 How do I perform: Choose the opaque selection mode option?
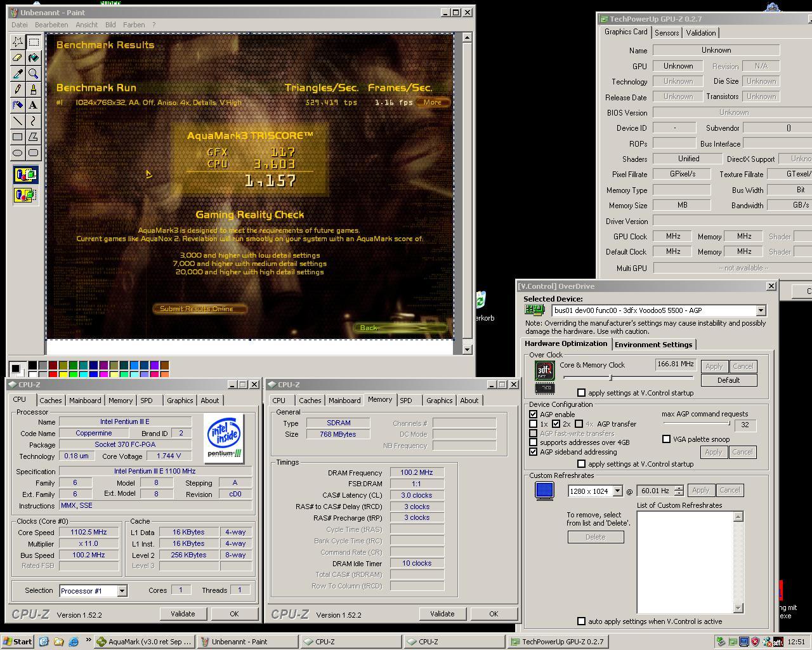coord(25,175)
